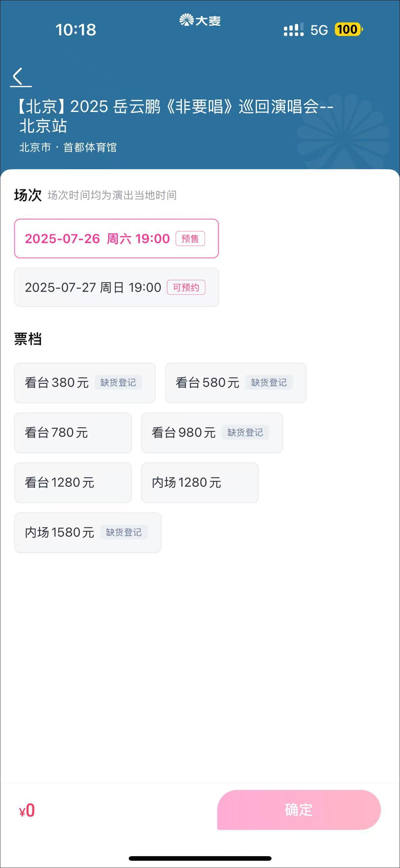
Task: Select the 2025-07-27 Sunday 19:00 session
Action: 93,287
